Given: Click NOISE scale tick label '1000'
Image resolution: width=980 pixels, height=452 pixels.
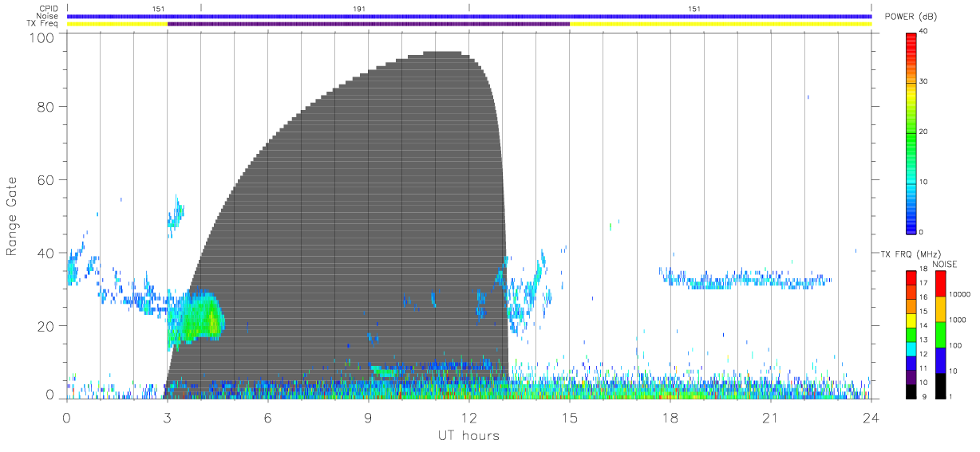Looking at the screenshot, I should pyautogui.click(x=958, y=320).
